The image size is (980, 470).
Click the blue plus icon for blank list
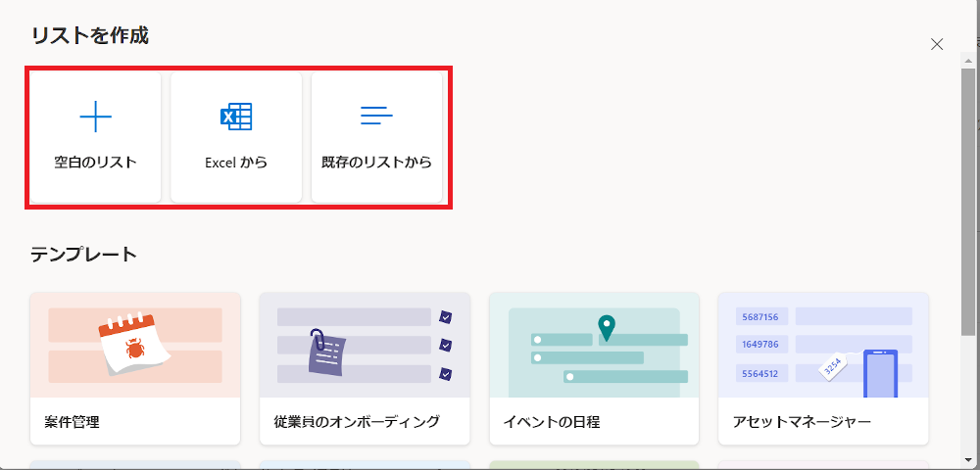tap(96, 117)
